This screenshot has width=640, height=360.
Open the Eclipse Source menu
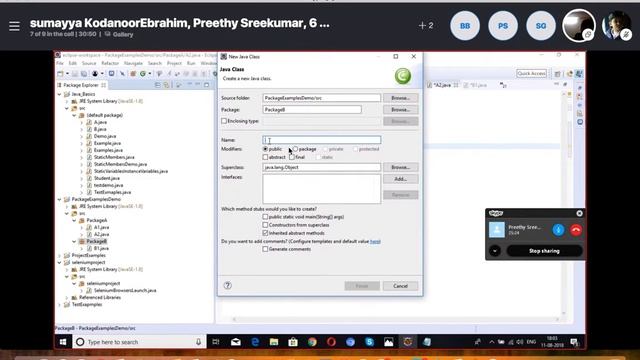click(x=89, y=63)
